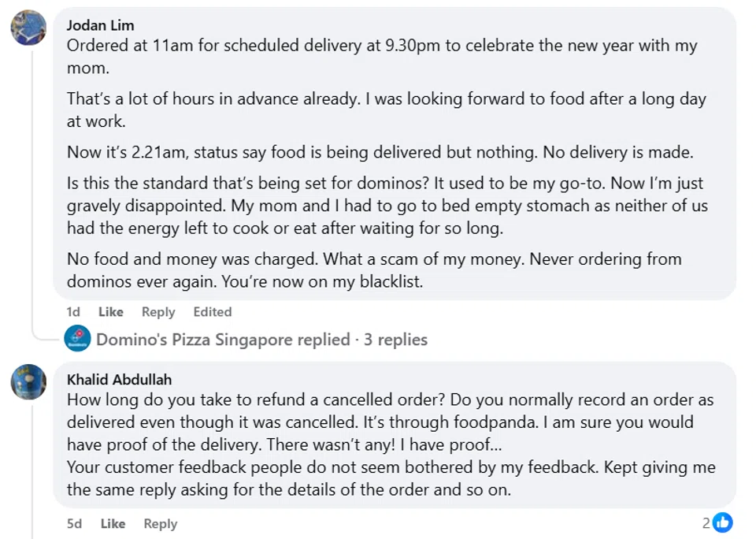Viewport: 756px width, 539px height.
Task: Open the reaction count showing 2
Action: tap(706, 522)
